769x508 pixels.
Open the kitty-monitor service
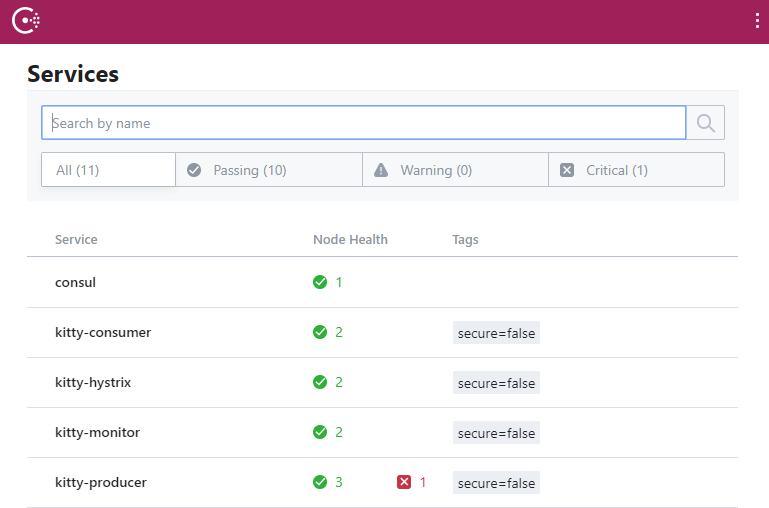pos(97,432)
